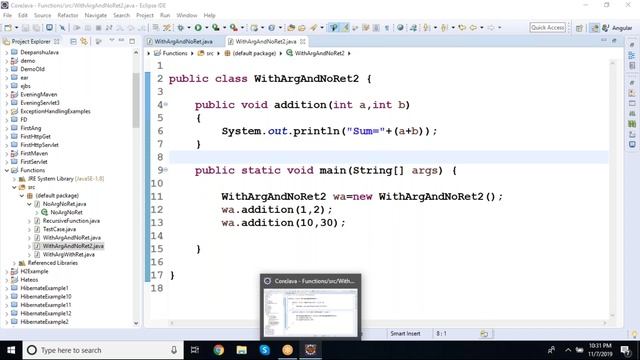
Task: Toggle fold marker at line 4
Action: [166, 104]
